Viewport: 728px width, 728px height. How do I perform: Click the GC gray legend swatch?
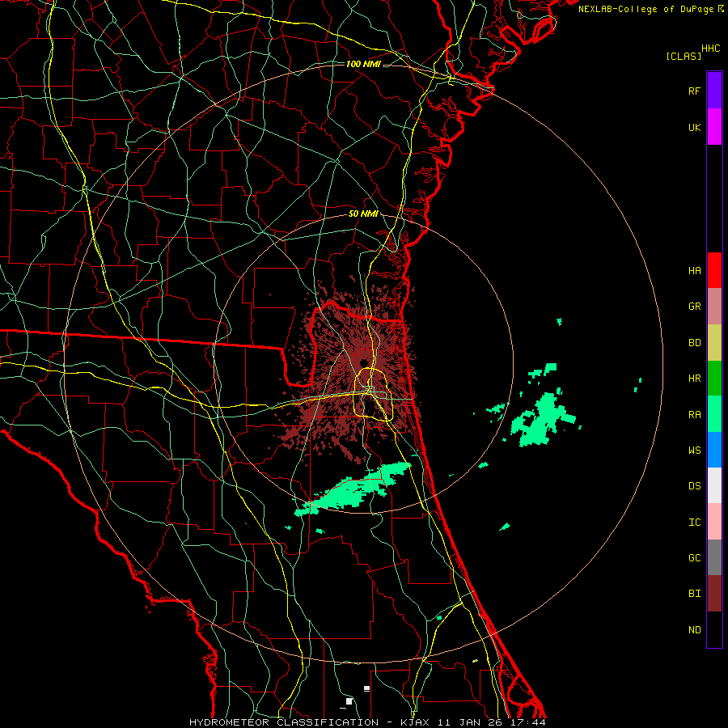714,557
